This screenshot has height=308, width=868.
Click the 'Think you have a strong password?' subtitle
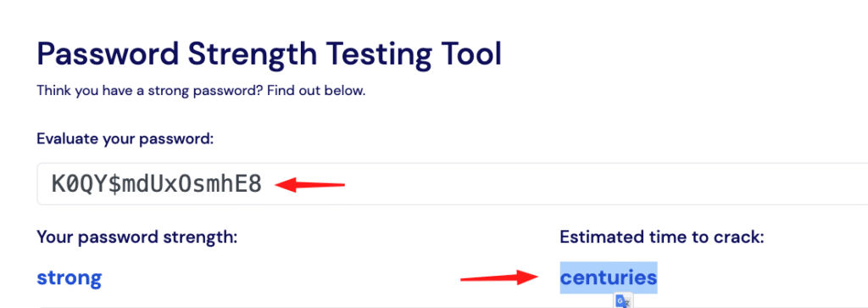[x=150, y=91]
